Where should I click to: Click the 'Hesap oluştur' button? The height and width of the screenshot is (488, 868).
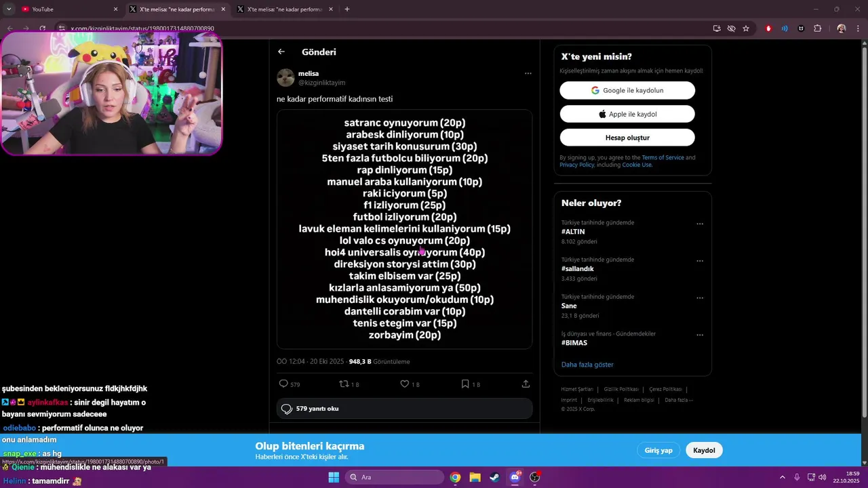[x=627, y=138]
